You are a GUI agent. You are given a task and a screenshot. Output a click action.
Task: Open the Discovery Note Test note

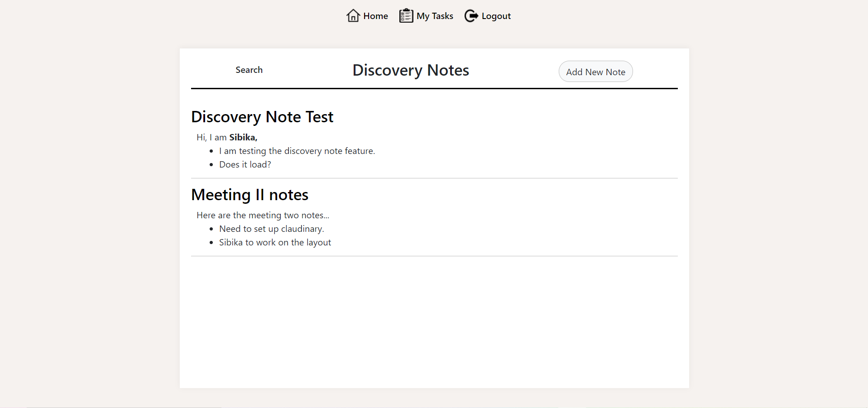(x=262, y=117)
